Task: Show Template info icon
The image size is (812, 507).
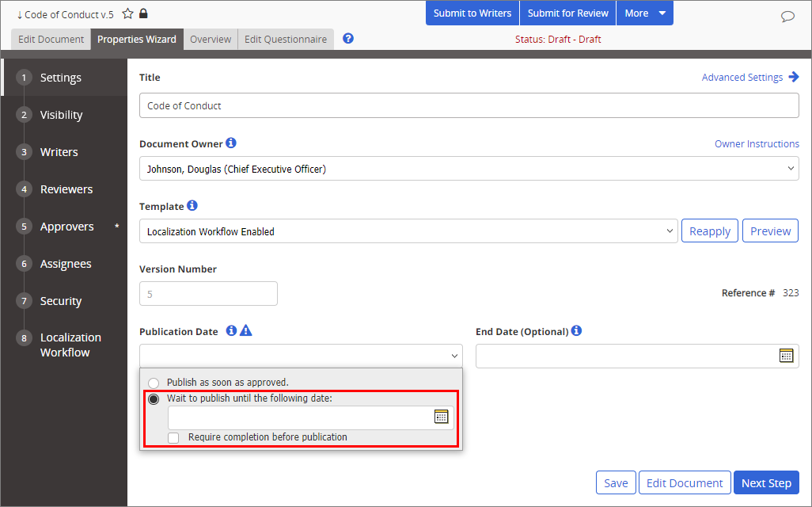Action: (192, 205)
